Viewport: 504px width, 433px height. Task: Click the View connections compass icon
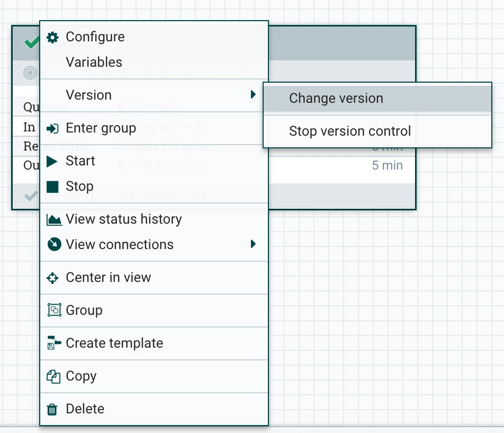54,244
